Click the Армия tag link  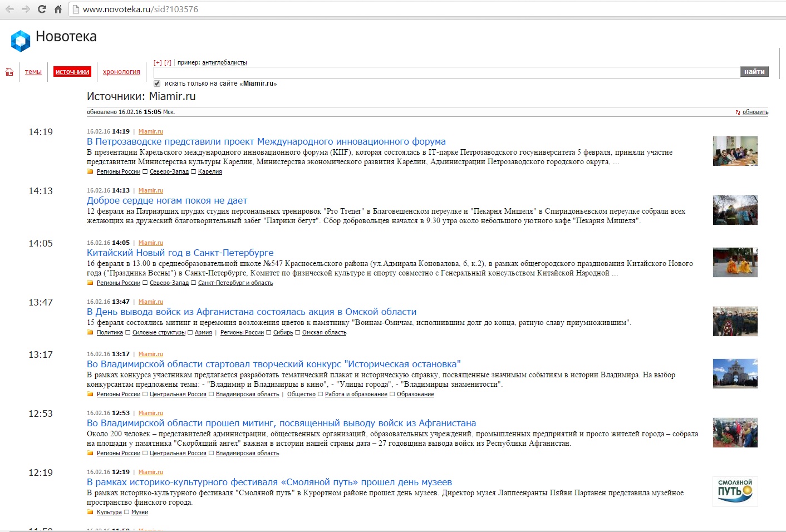point(203,332)
